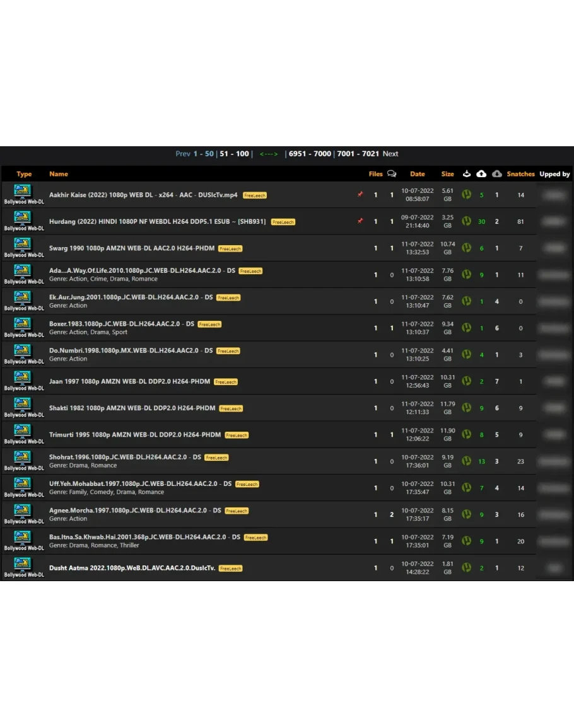Sort the list by Size column
This screenshot has height=728, width=574.
[x=447, y=174]
